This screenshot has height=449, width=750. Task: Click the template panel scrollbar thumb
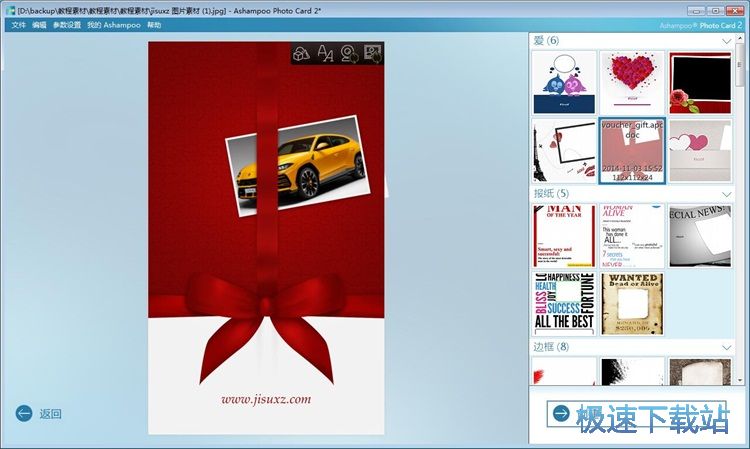(740, 64)
